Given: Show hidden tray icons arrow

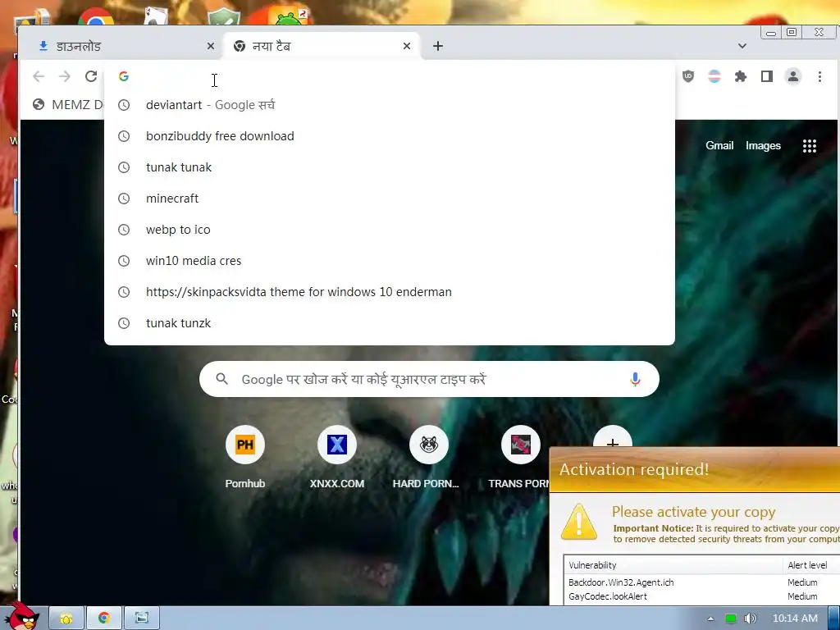Looking at the screenshot, I should point(710,619).
